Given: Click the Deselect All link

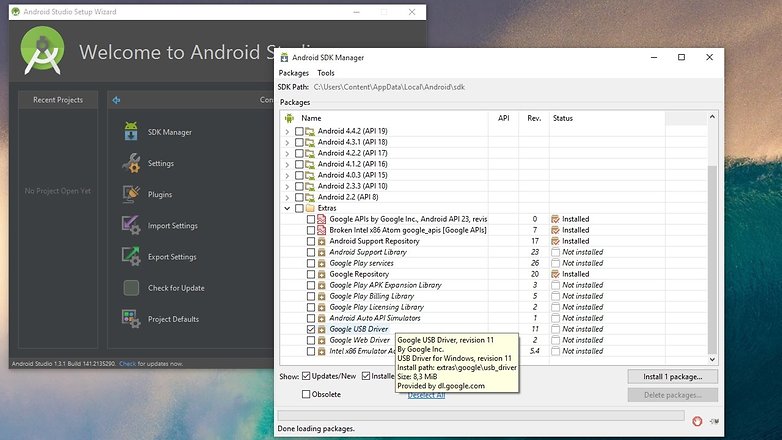Looking at the screenshot, I should pos(426,396).
